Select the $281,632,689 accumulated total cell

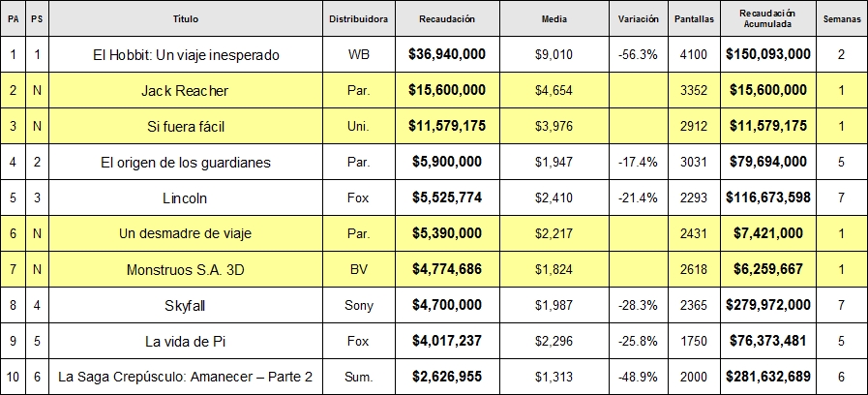click(x=767, y=378)
